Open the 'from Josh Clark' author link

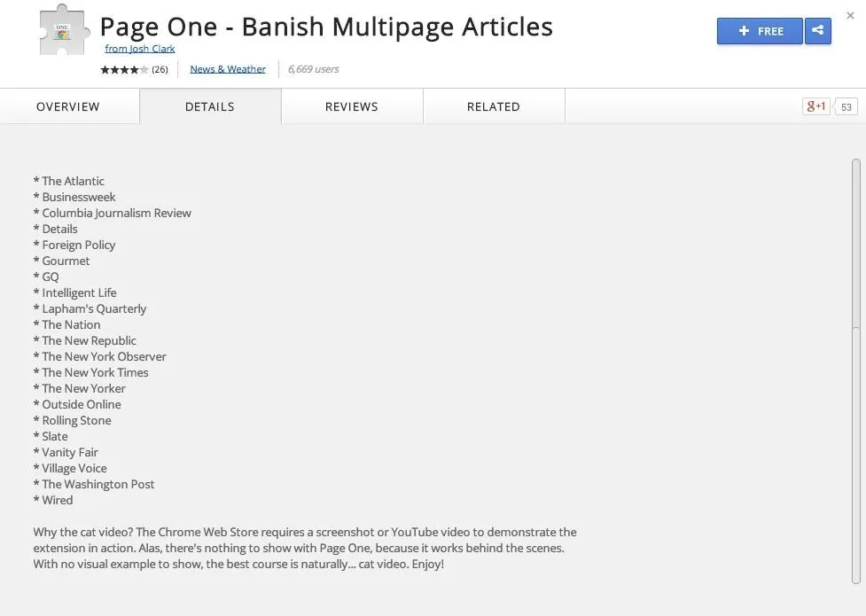[x=140, y=49]
